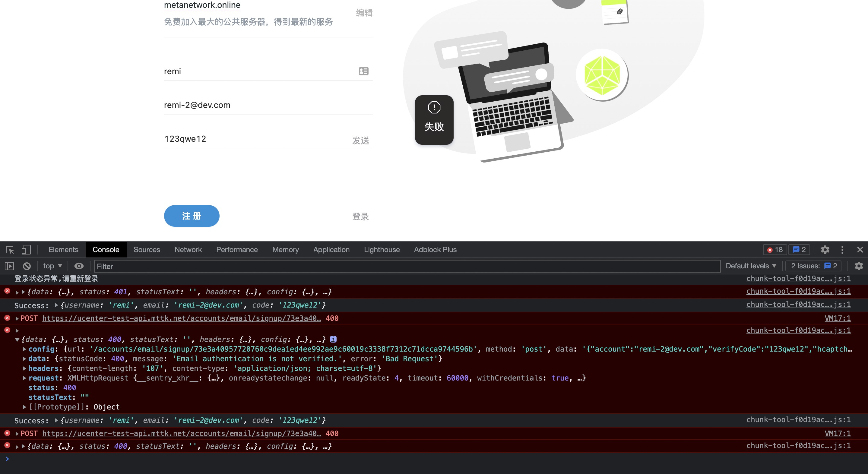
Task: Expand the data statusCode property row
Action: click(x=24, y=359)
